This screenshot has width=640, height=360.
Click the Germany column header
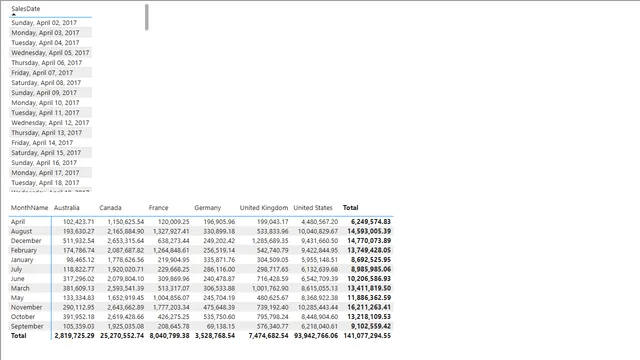207,208
